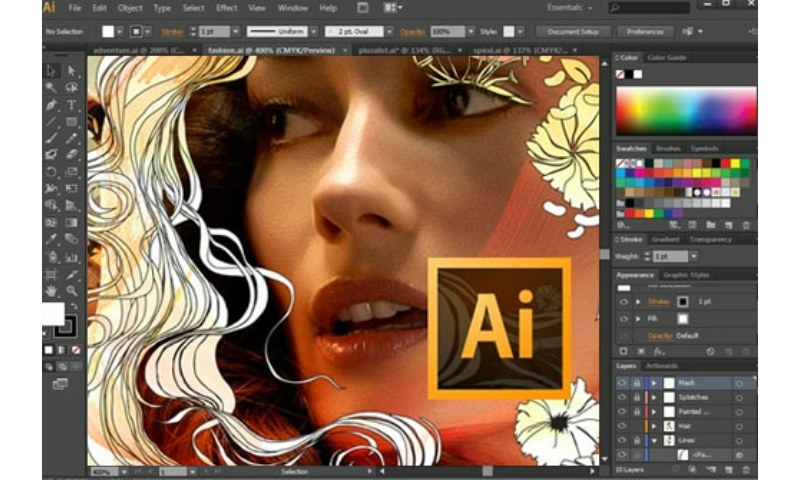Open the Essentials workspace dropdown
Viewport: 800px width, 480px height.
coord(569,8)
